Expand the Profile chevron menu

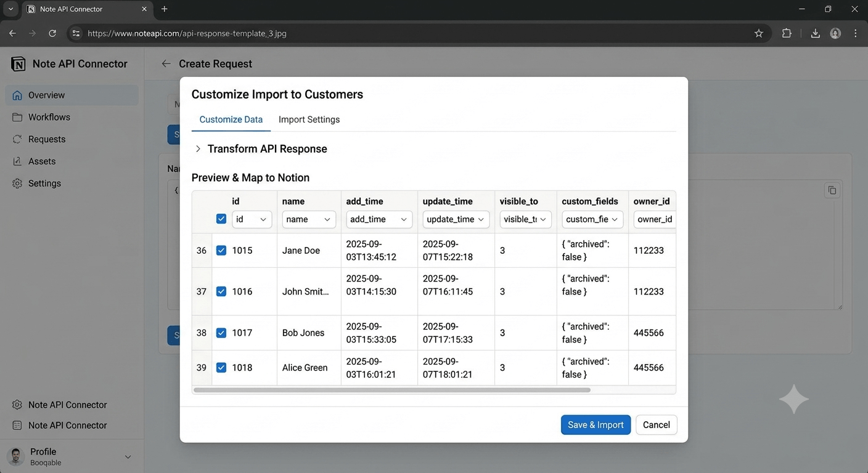pos(128,457)
